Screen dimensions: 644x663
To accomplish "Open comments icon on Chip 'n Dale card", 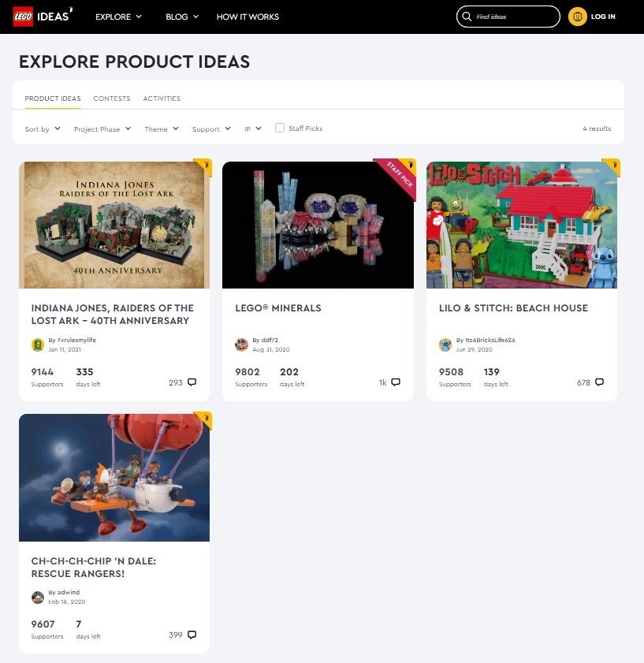I will click(192, 635).
